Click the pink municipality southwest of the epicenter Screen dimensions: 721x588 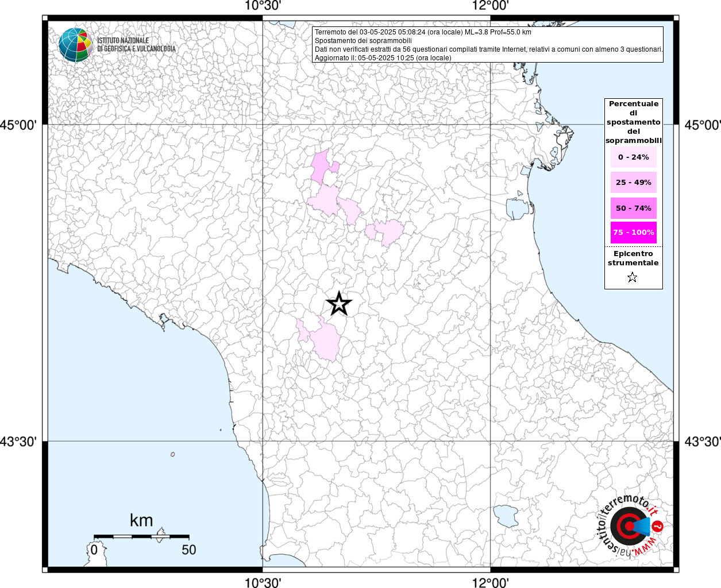[x=325, y=342]
